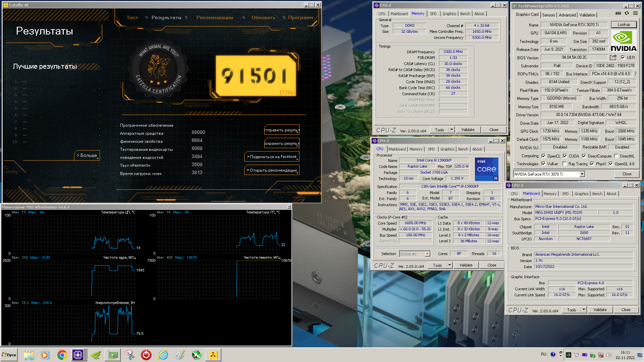Click the Intel Core i9 logo in CPU-Z
Image resolution: width=644 pixels, height=362 pixels.
[487, 169]
